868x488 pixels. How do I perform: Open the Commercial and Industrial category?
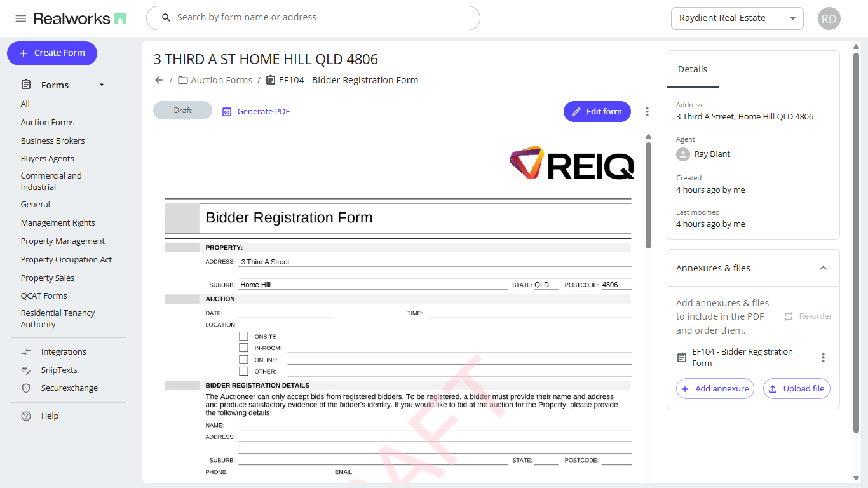tap(51, 182)
